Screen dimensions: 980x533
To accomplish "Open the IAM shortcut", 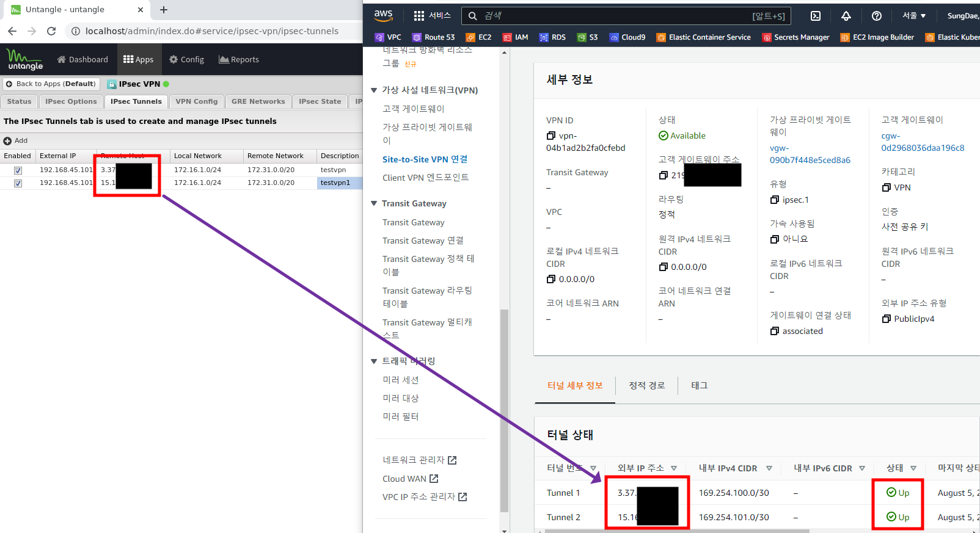I will [515, 37].
